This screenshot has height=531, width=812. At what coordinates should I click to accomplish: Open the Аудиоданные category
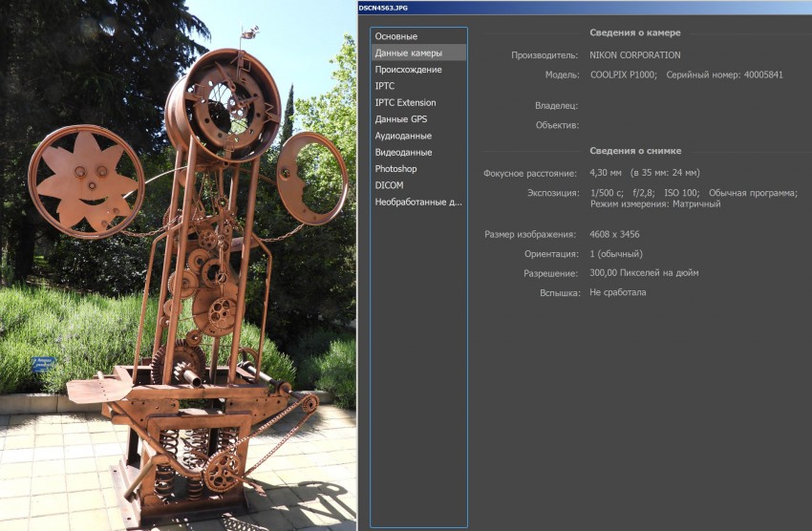click(403, 136)
